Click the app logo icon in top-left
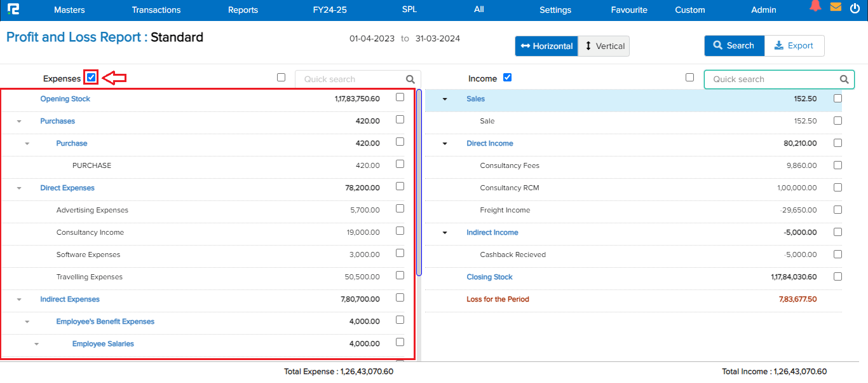Image resolution: width=868 pixels, height=383 pixels. coord(13,10)
